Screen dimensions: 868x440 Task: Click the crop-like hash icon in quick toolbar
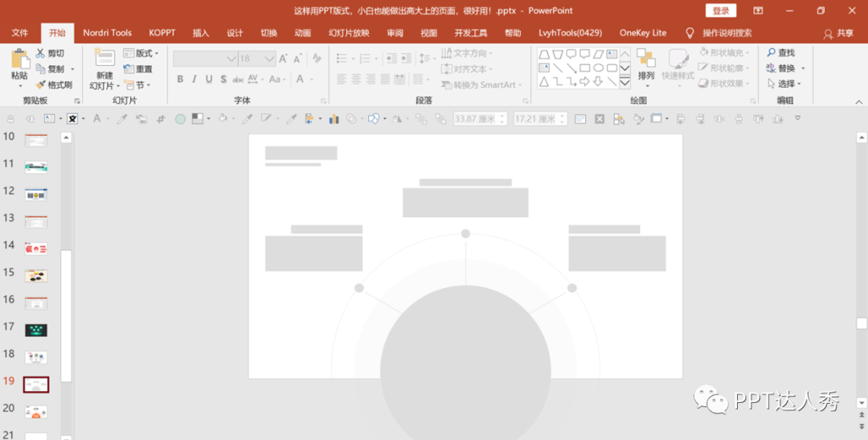point(161,118)
